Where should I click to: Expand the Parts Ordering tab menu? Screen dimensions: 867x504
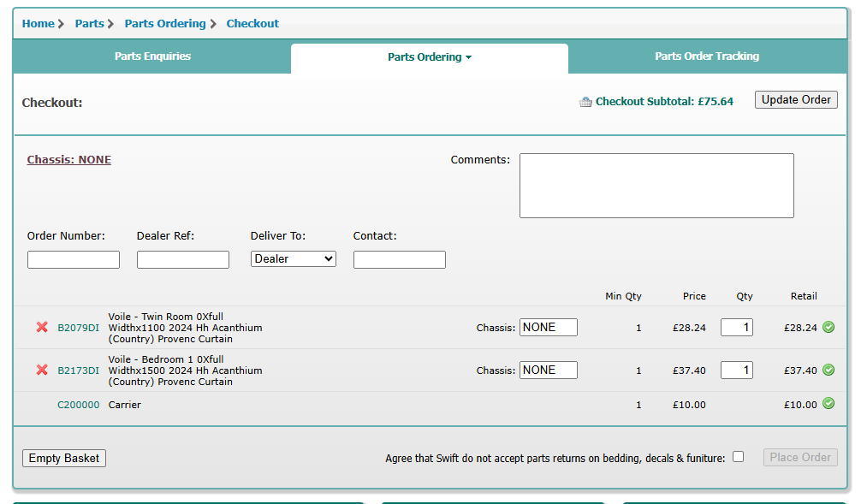coord(430,57)
